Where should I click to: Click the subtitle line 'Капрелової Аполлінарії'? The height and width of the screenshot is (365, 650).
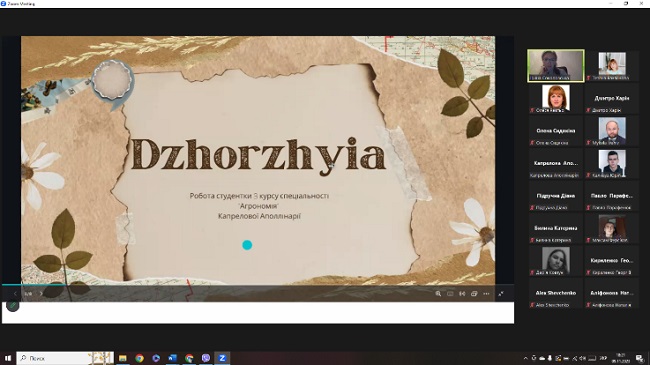point(260,216)
